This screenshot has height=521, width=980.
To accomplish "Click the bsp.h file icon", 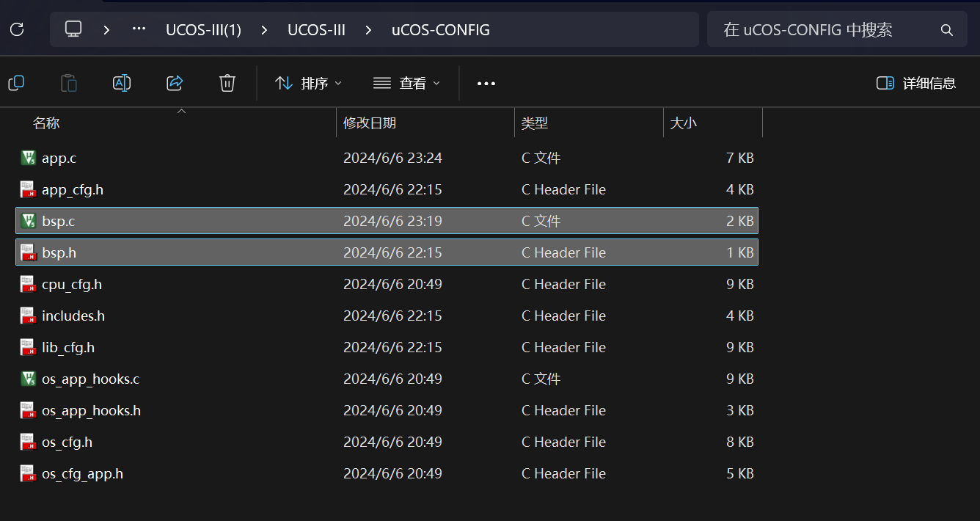I will tap(29, 252).
